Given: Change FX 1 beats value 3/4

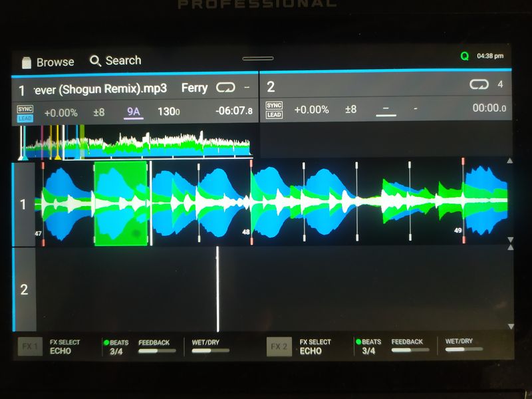Looking at the screenshot, I should point(116,351).
